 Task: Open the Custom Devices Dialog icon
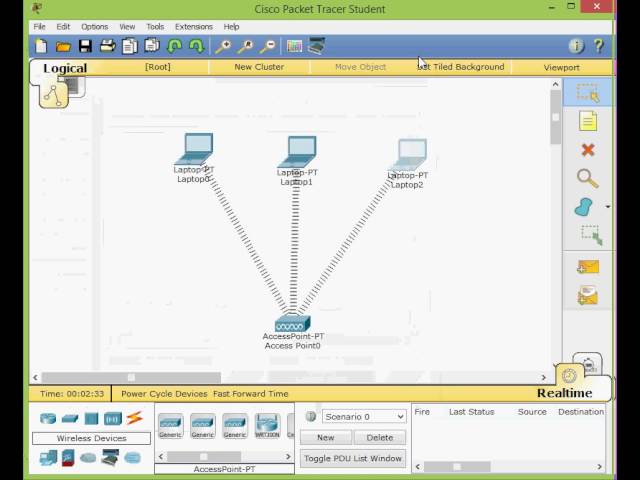click(317, 46)
